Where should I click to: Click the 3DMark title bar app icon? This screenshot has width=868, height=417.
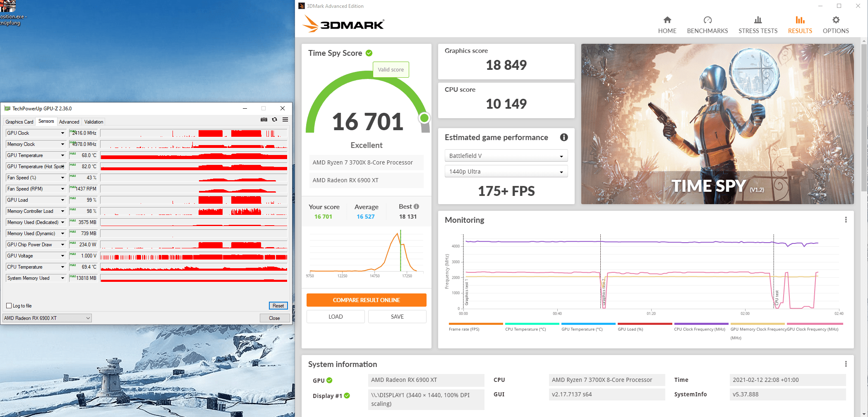pyautogui.click(x=302, y=6)
